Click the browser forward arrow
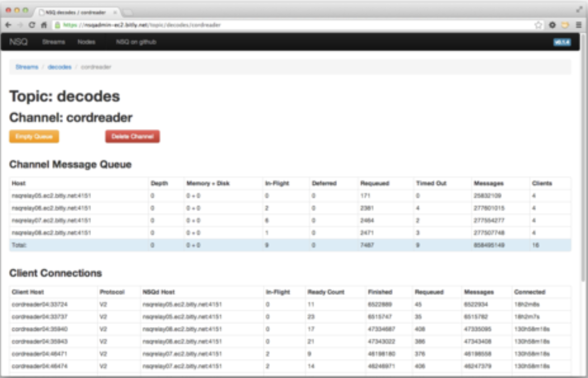 click(x=20, y=25)
